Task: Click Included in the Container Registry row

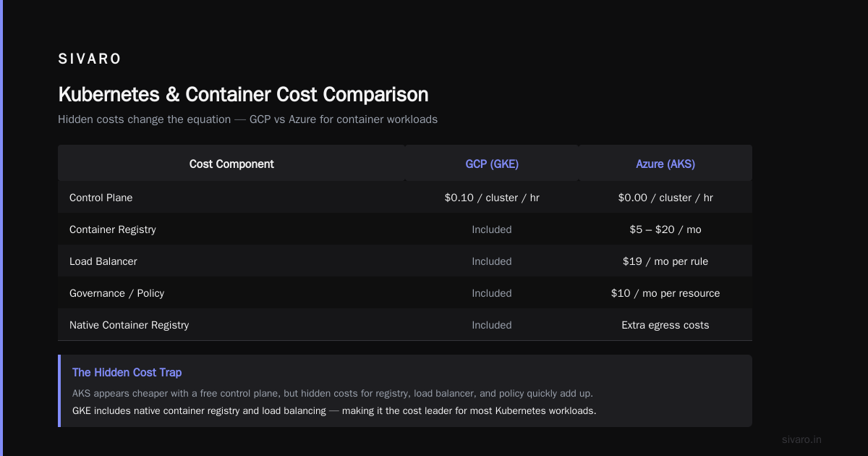Action: (492, 229)
